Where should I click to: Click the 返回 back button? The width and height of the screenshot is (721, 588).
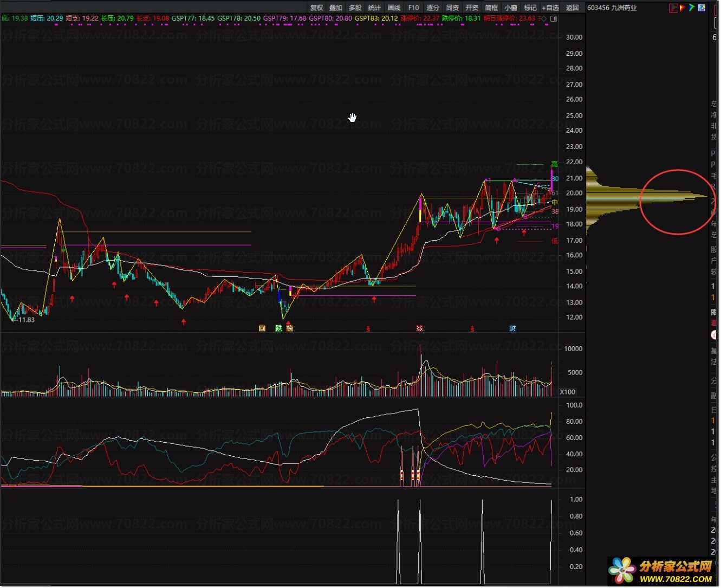pyautogui.click(x=573, y=8)
